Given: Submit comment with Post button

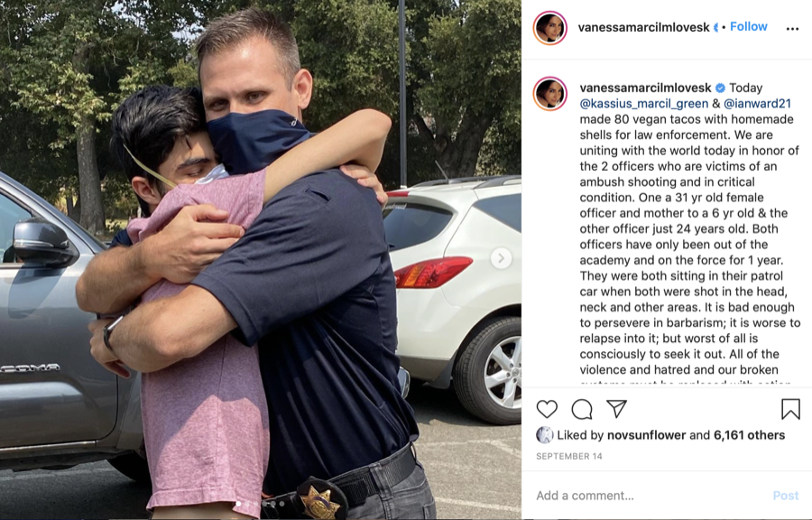Looking at the screenshot, I should pyautogui.click(x=786, y=496).
